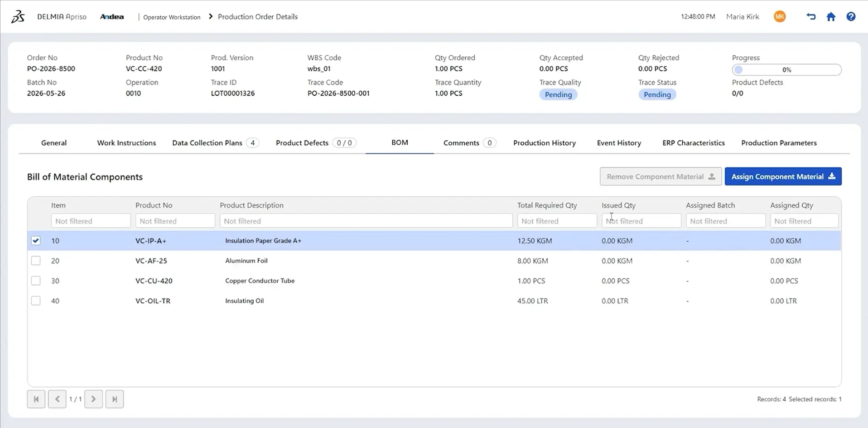868x428 pixels.
Task: Open the General tab
Action: point(54,143)
